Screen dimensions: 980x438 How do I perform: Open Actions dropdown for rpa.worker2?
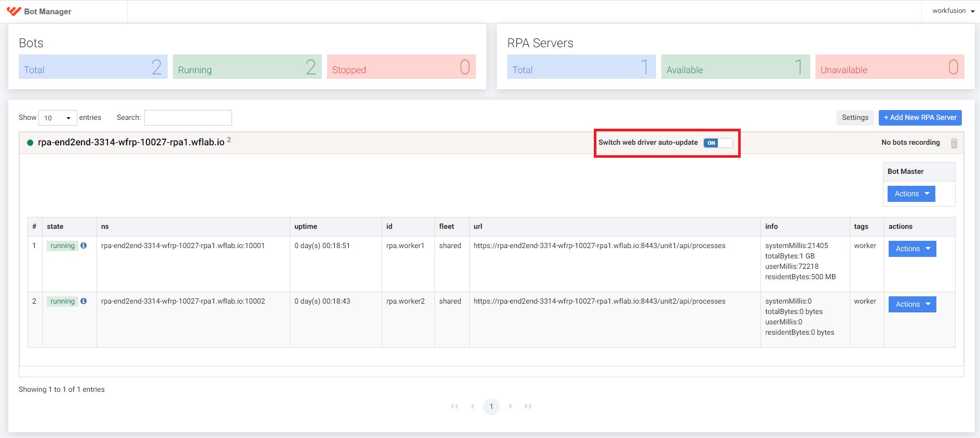(x=912, y=304)
